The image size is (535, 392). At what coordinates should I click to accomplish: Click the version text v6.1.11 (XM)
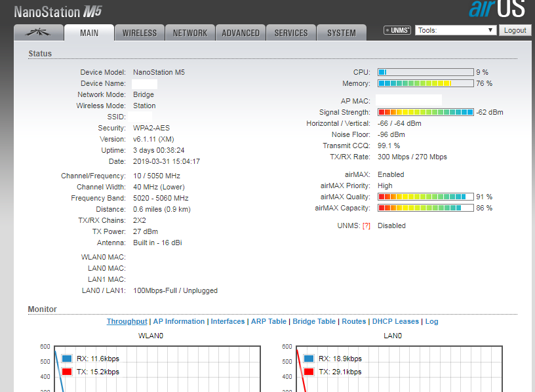[153, 139]
